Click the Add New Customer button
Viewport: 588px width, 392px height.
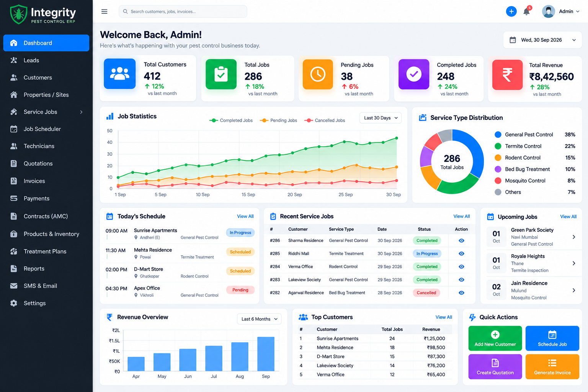click(x=495, y=338)
